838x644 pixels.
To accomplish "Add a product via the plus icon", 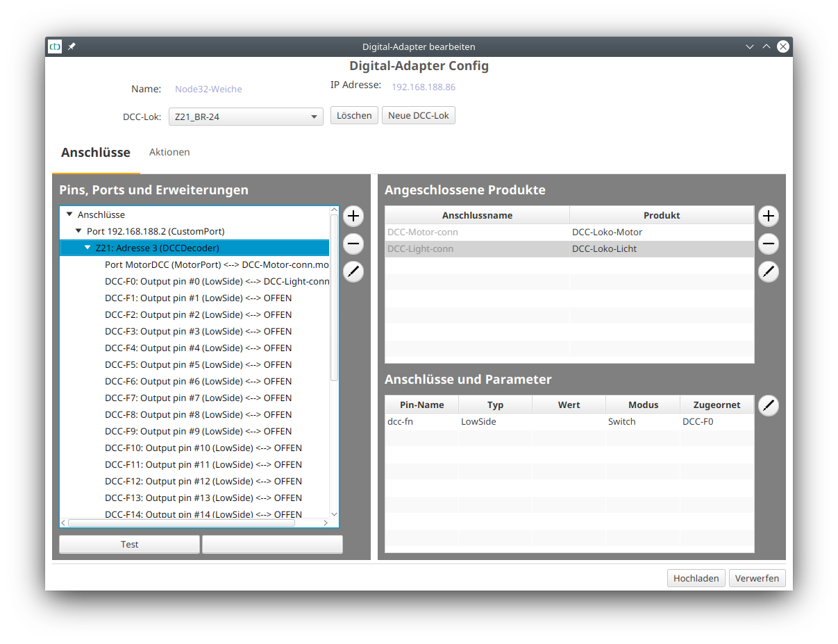I will [768, 216].
